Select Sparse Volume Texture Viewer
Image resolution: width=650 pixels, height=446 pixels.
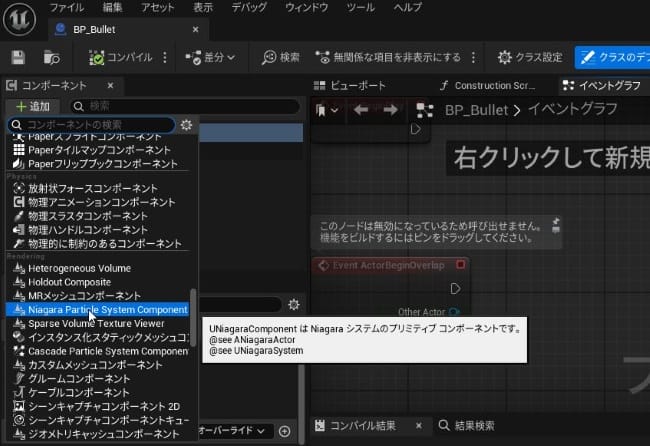point(98,323)
